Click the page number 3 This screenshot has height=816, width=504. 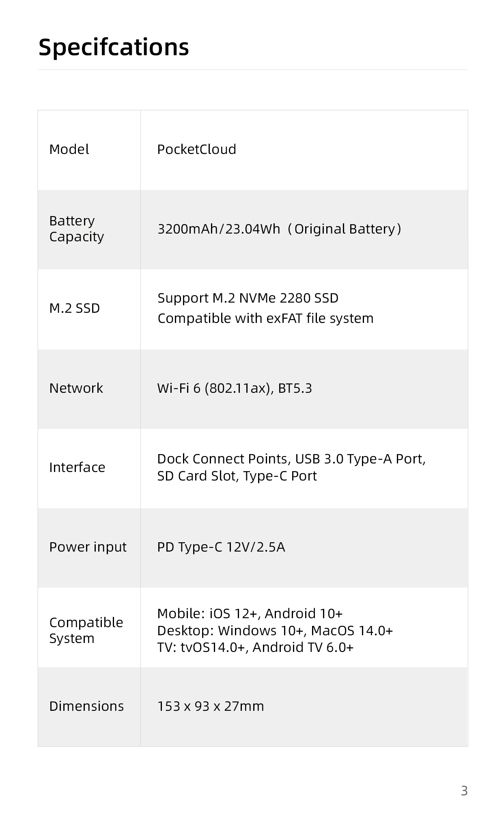[464, 791]
